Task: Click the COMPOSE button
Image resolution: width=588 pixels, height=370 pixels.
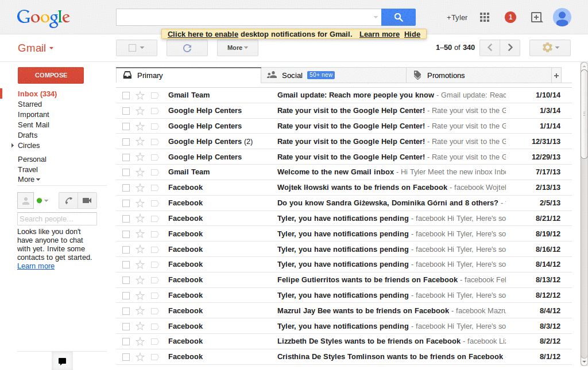Action: (51, 75)
